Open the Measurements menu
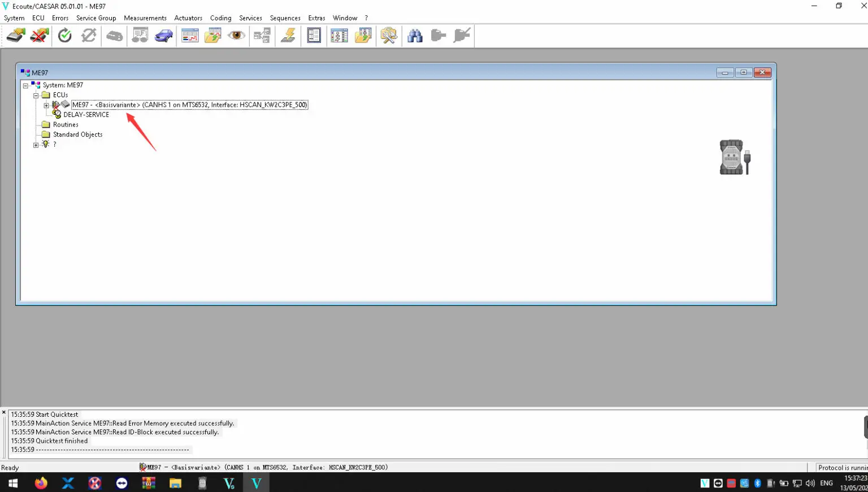This screenshot has height=492, width=868. tap(145, 18)
